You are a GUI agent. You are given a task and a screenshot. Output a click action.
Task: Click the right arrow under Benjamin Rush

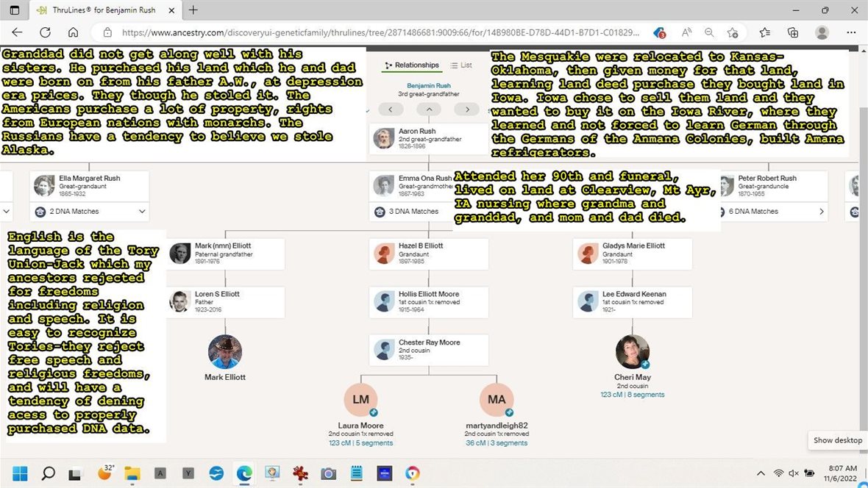[466, 110]
